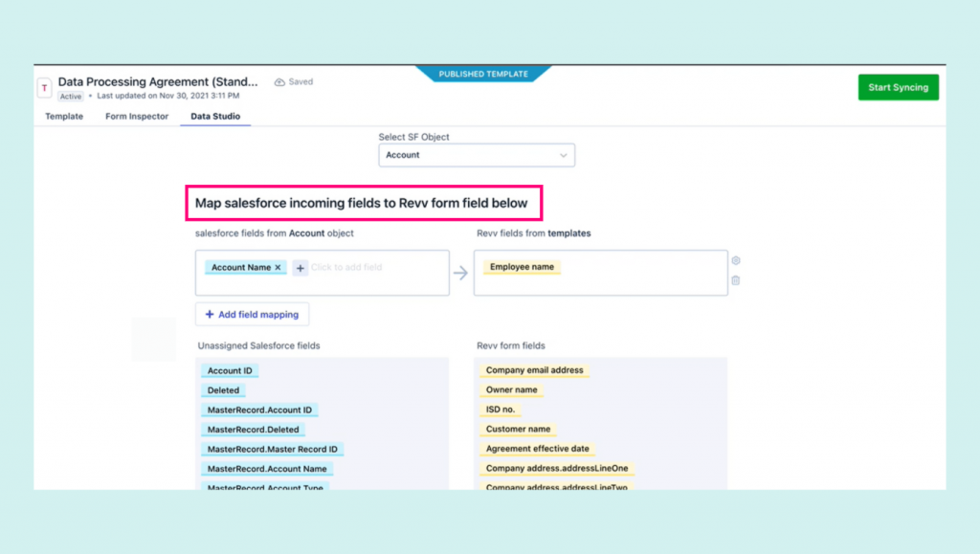Select Agreement effective date form field
980x554 pixels.
tap(538, 449)
